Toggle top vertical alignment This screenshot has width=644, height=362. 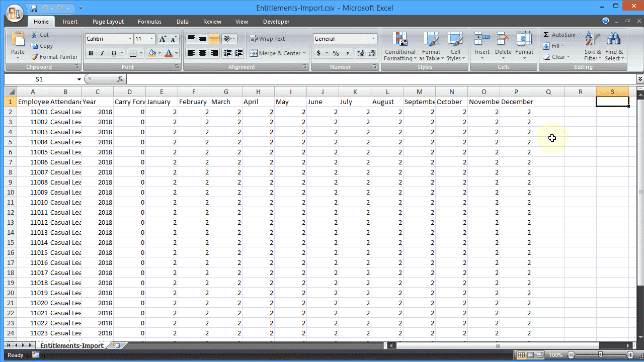(191, 39)
